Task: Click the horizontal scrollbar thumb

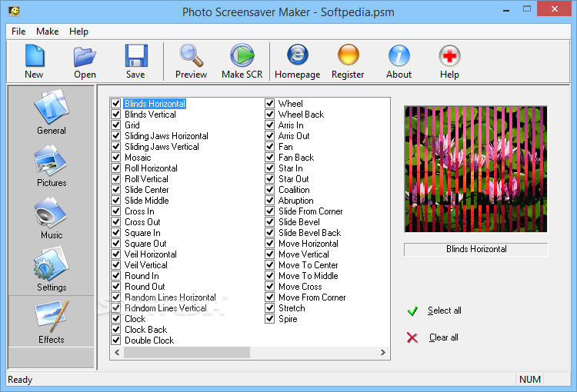Action: pyautogui.click(x=187, y=352)
